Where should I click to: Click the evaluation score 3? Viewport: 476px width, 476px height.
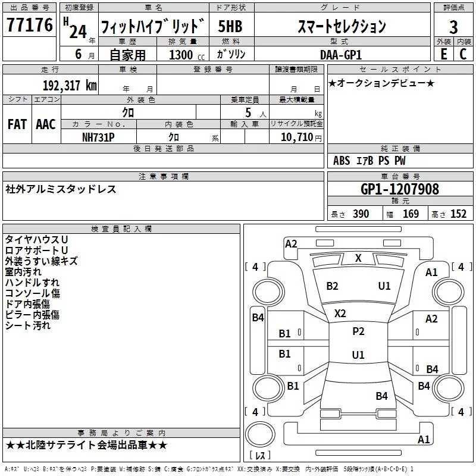click(x=453, y=27)
